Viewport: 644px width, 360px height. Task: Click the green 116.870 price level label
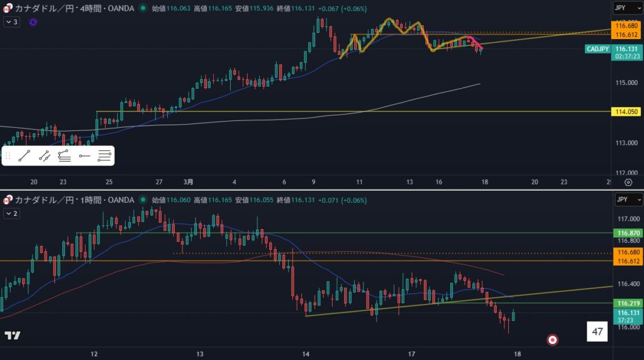[627, 233]
